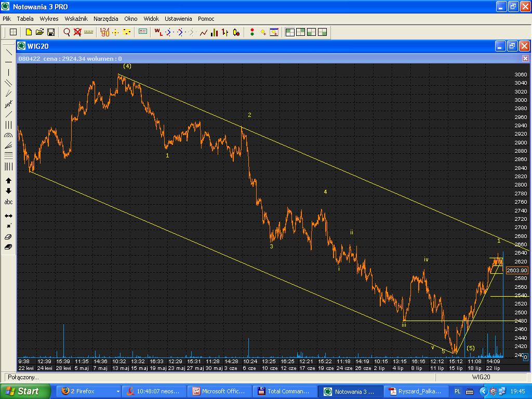Open the Ustawienia menu
Image resolution: width=532 pixels, height=399 pixels.
point(178,19)
